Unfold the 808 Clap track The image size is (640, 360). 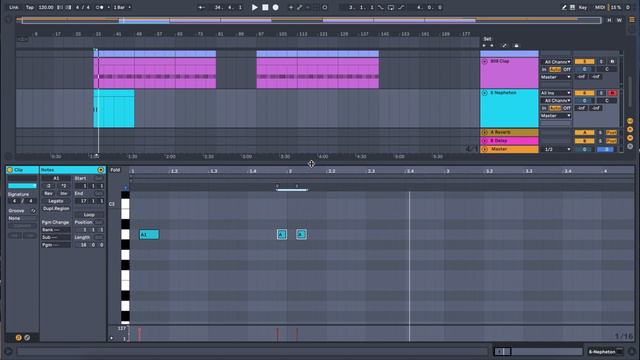485,61
